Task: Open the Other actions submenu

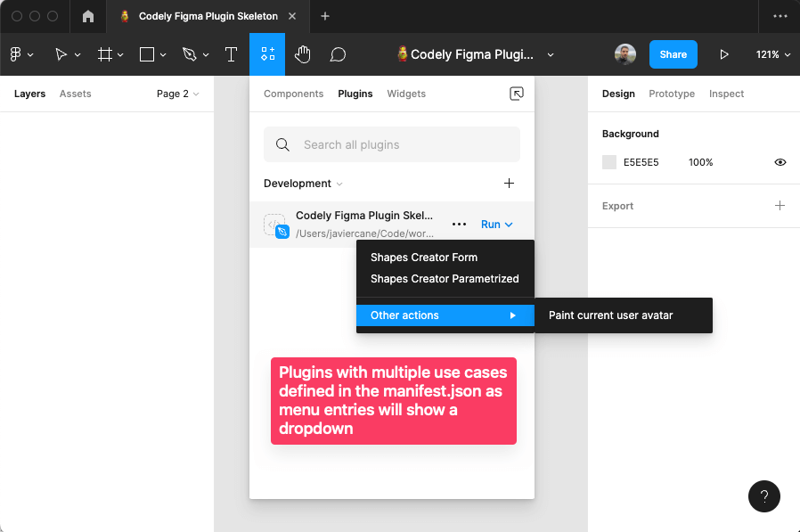Action: point(445,315)
